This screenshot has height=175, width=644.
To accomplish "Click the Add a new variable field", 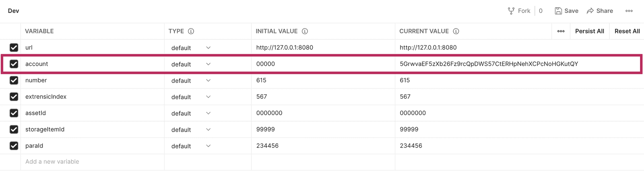I will (x=52, y=162).
